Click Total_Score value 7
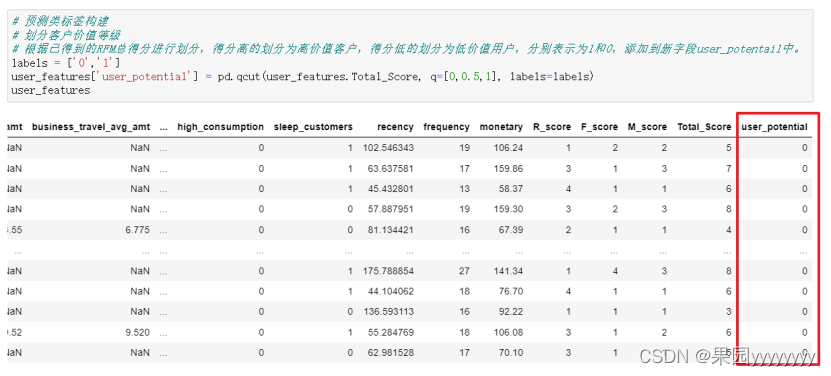 [x=729, y=169]
